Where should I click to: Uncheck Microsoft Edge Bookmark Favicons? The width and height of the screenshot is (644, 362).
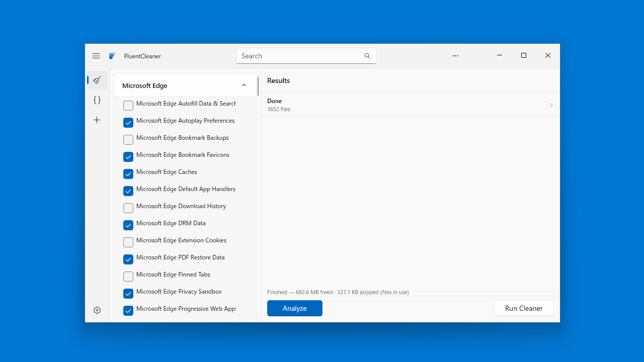[x=128, y=156]
